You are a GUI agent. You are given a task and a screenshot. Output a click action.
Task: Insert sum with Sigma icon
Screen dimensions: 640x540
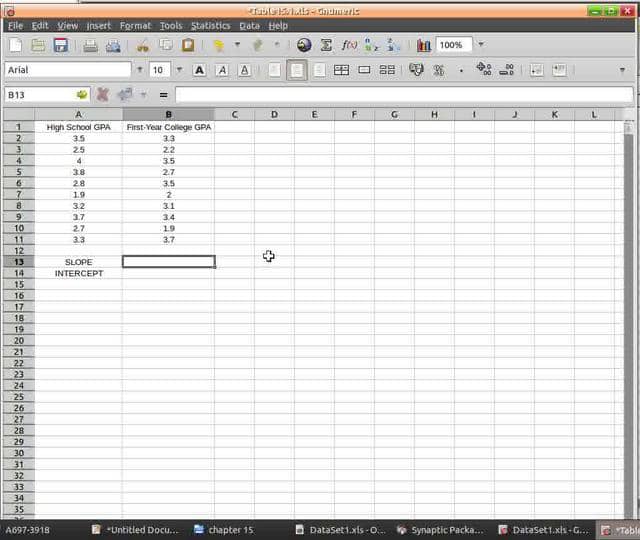(326, 45)
